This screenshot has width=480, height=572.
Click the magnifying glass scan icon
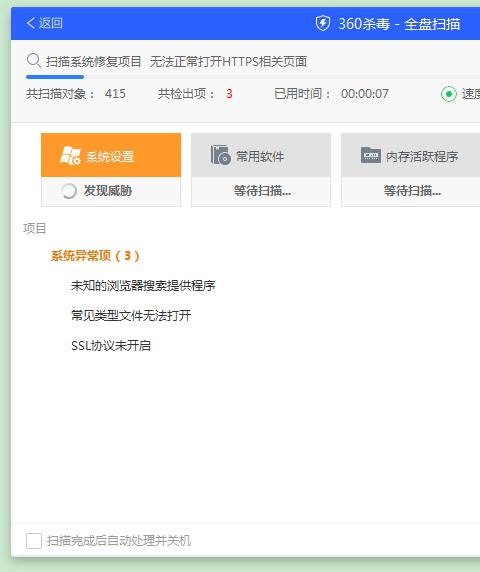tap(34, 61)
